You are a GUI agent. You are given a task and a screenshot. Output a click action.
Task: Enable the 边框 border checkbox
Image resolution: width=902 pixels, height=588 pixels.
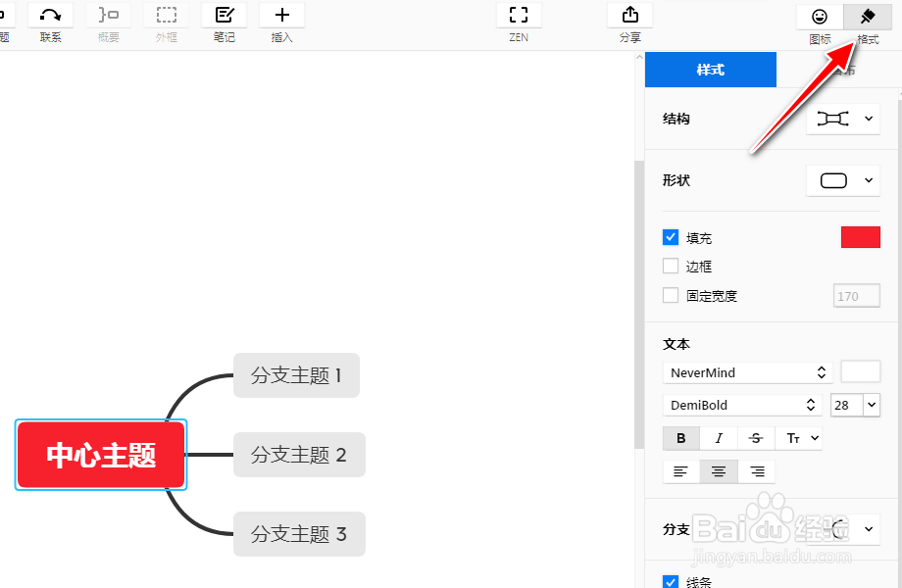672,266
